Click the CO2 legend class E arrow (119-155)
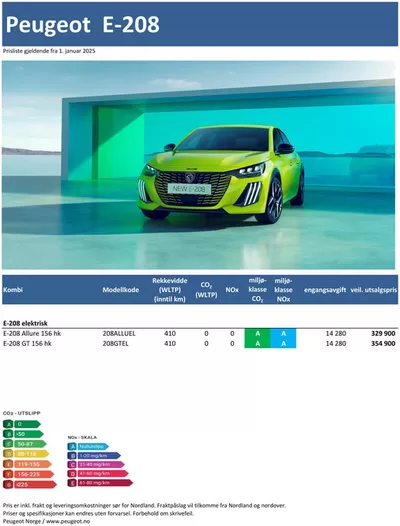This screenshot has height=526, width=400. point(28,464)
